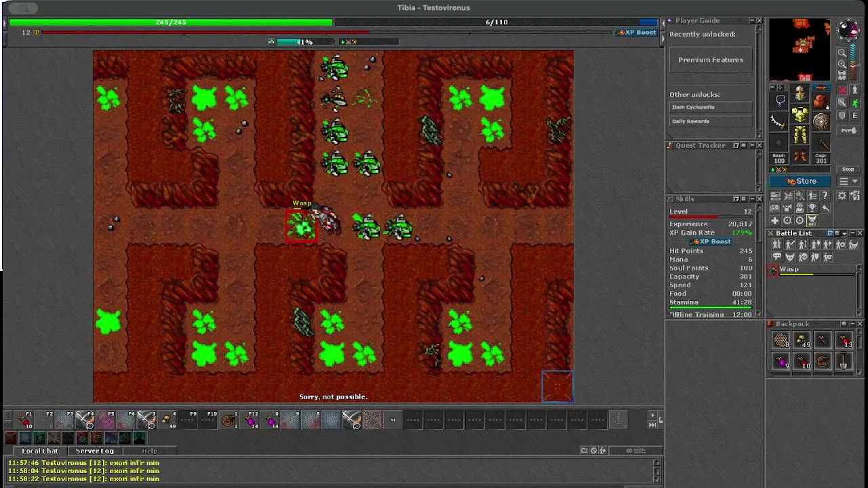Click the golden legs equipment slot
Viewport: 868px width, 488px height.
pyautogui.click(x=800, y=136)
